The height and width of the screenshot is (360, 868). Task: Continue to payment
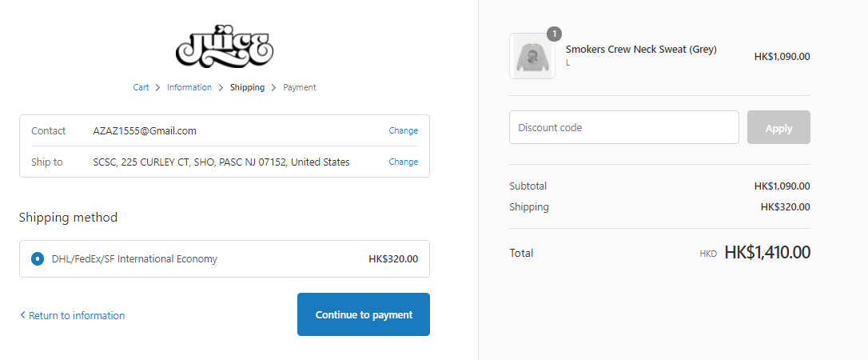364,314
